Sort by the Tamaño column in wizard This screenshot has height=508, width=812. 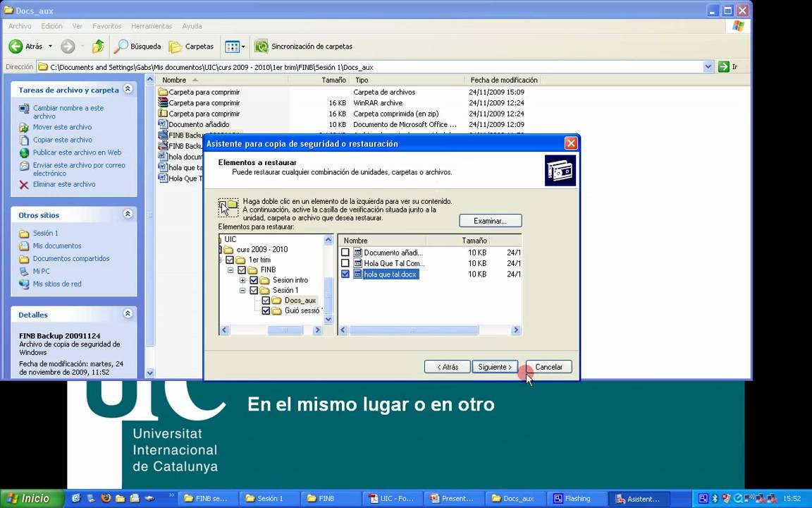coord(457,241)
